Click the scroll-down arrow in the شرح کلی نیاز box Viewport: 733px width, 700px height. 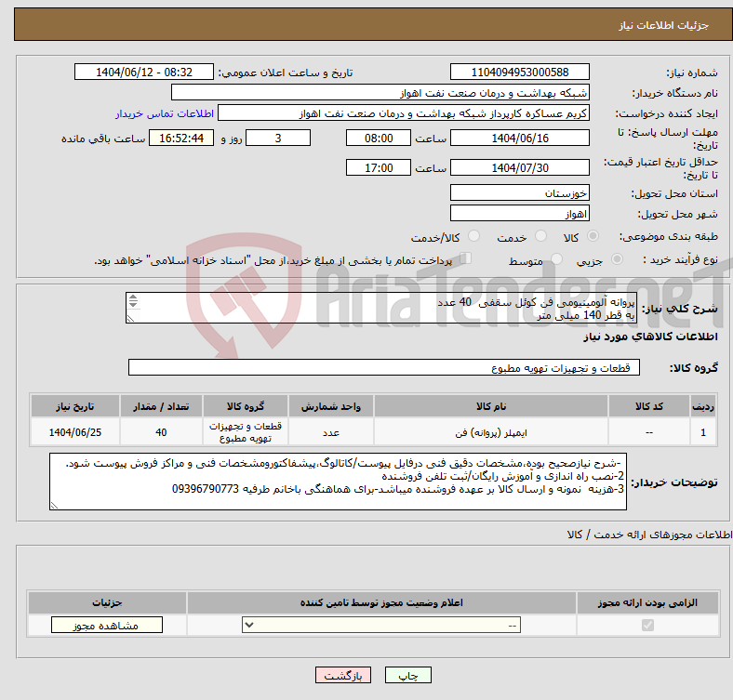pyautogui.click(x=132, y=306)
